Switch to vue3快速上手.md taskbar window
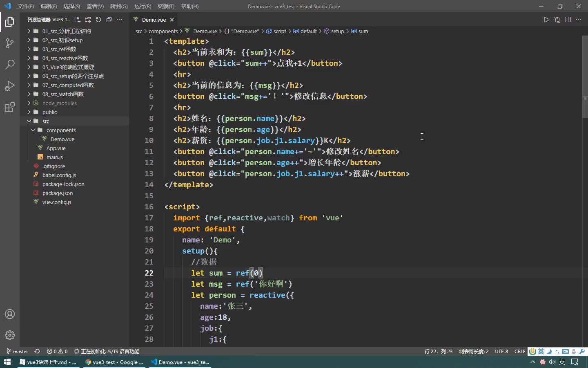 coord(48,362)
